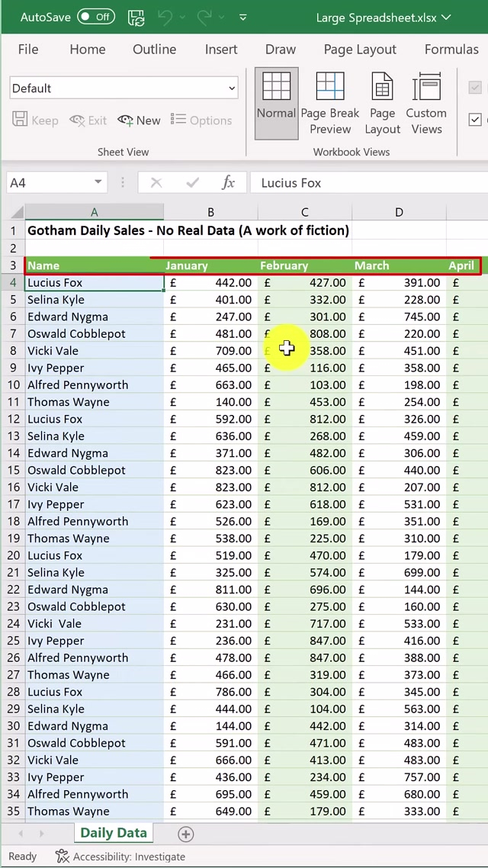
Task: Expand the Default sheet view dropdown
Action: click(232, 88)
